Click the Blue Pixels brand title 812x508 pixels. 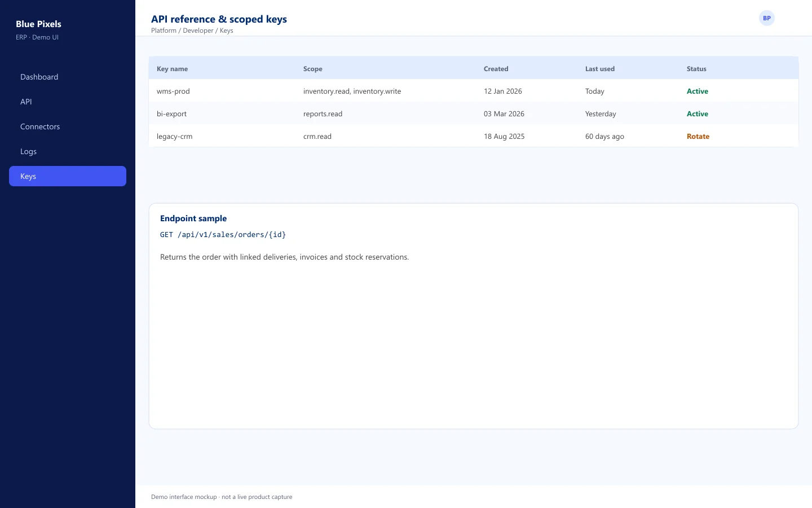tap(38, 24)
